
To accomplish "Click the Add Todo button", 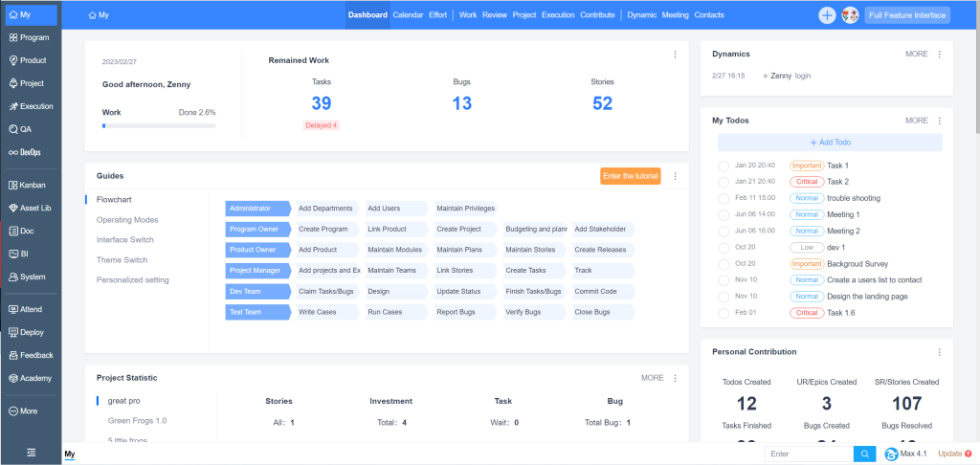I will 829,143.
